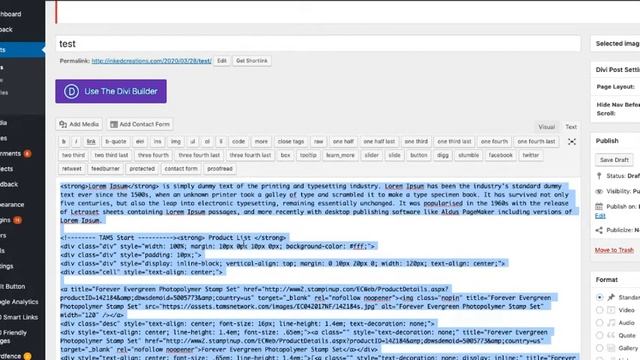The height and width of the screenshot is (360, 640).
Task: Click the two third shortcode button
Action: (x=73, y=156)
